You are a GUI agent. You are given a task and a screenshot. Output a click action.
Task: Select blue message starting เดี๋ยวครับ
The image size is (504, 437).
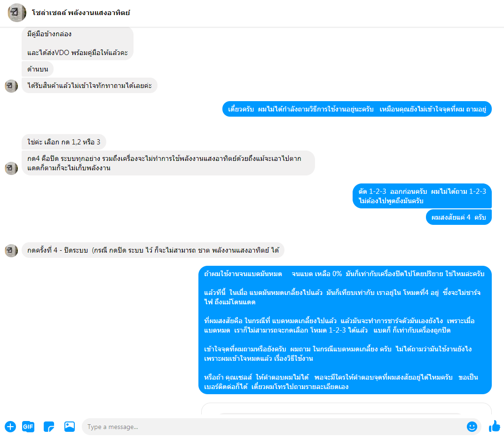pos(357,109)
